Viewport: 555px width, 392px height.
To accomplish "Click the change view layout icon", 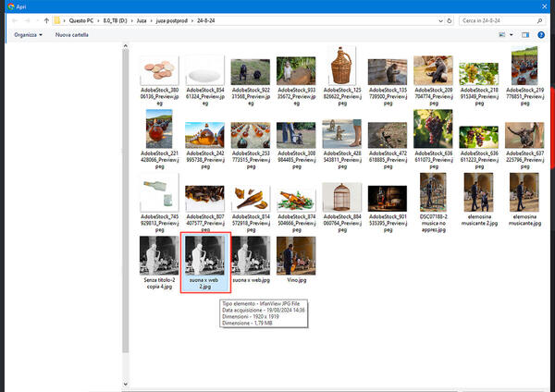I will pos(503,34).
